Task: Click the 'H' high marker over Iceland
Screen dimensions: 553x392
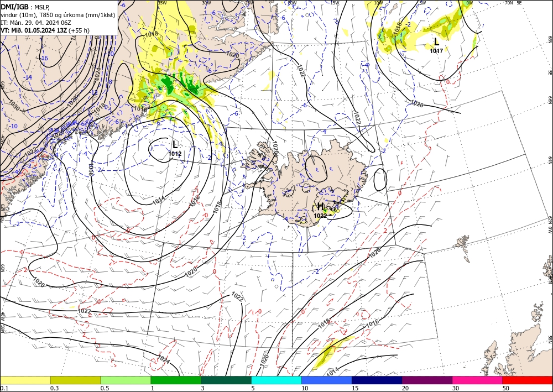Action: [x=321, y=207]
